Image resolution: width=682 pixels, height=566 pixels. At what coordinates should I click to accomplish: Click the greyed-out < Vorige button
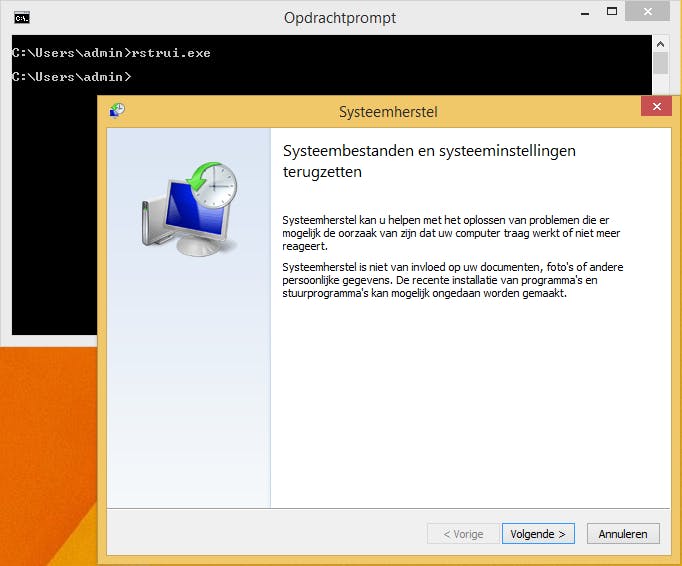click(463, 533)
